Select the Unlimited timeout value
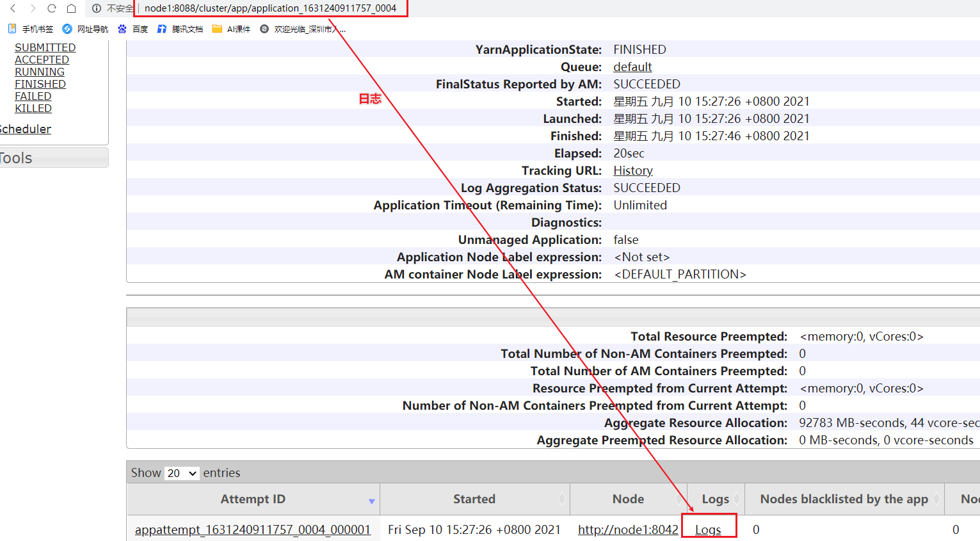The image size is (980, 541). (640, 205)
